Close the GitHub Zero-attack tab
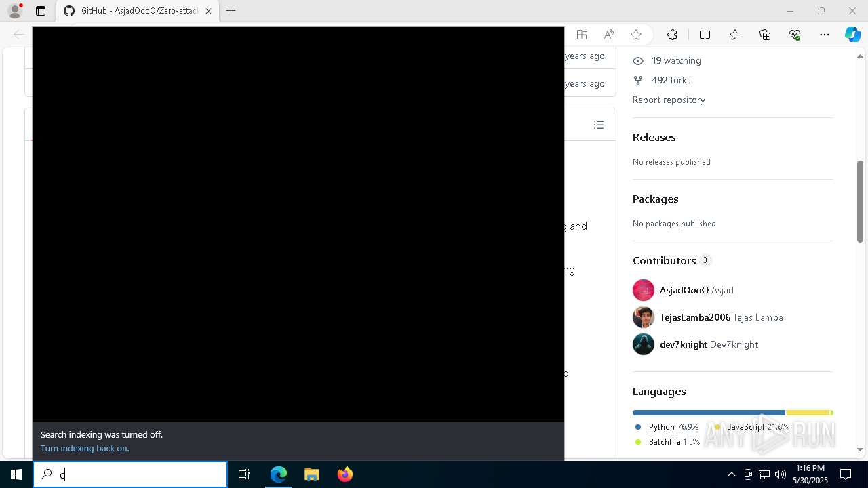 coord(208,11)
